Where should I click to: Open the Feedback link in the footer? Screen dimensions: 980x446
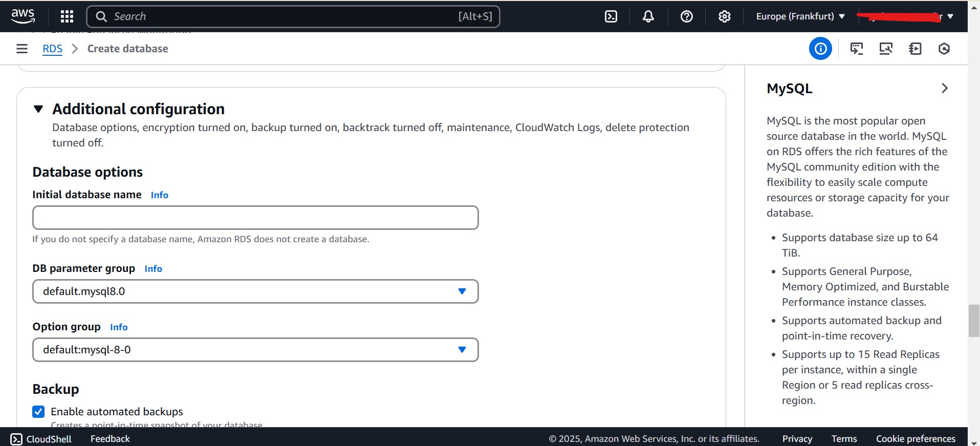pos(110,439)
